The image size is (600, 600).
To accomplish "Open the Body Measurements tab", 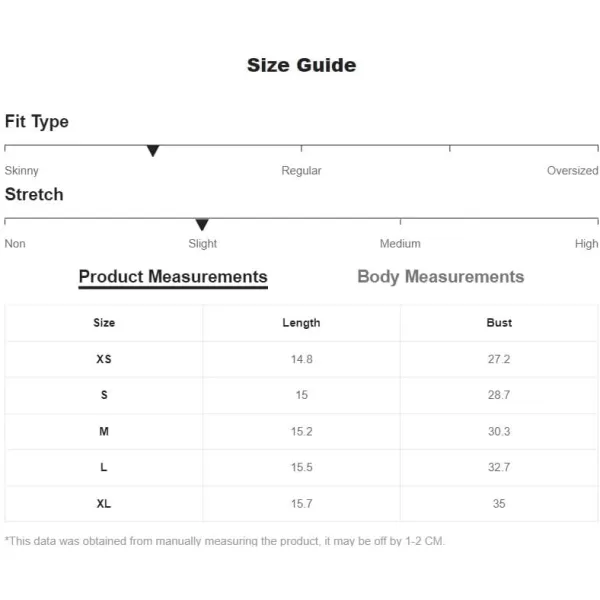I will point(440,277).
